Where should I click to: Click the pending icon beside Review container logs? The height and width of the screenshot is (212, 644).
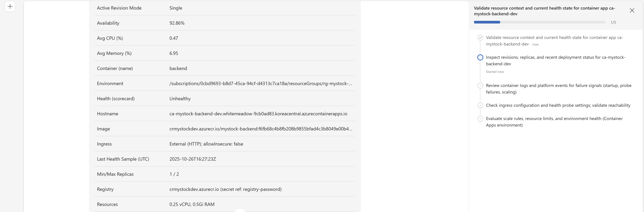tap(480, 86)
